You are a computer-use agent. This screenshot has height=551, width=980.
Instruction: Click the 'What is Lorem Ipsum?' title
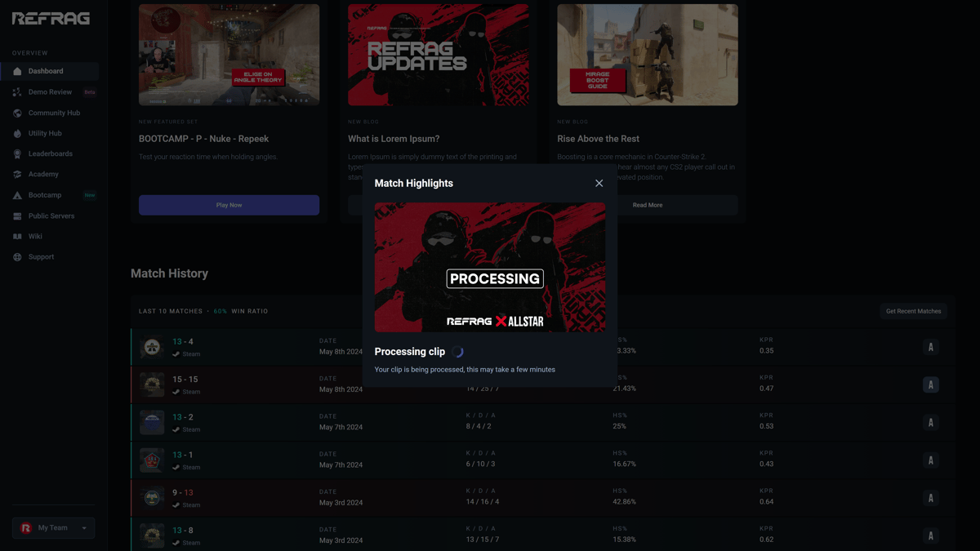pos(394,139)
